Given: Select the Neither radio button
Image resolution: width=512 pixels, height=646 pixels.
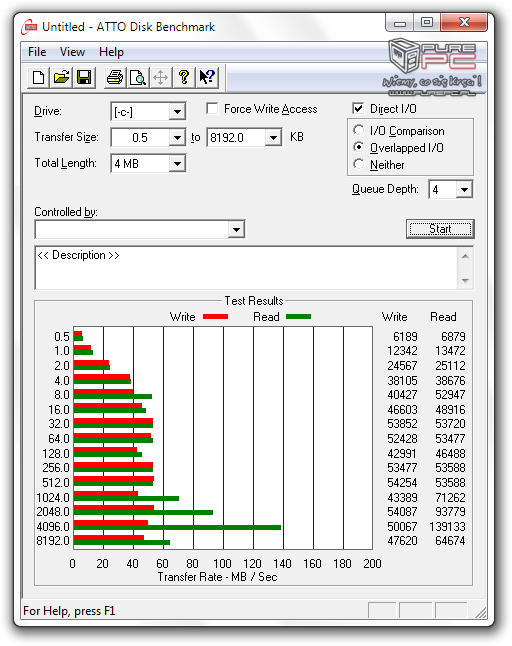Looking at the screenshot, I should point(358,164).
